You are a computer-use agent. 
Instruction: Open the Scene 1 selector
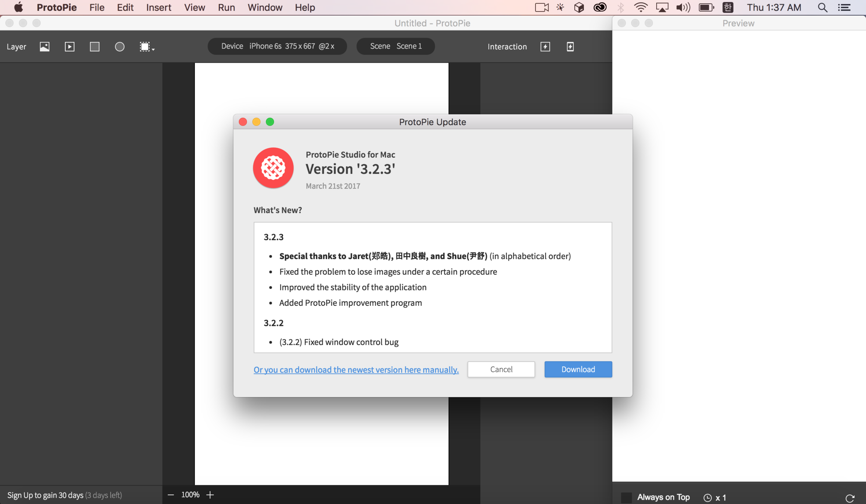[395, 46]
